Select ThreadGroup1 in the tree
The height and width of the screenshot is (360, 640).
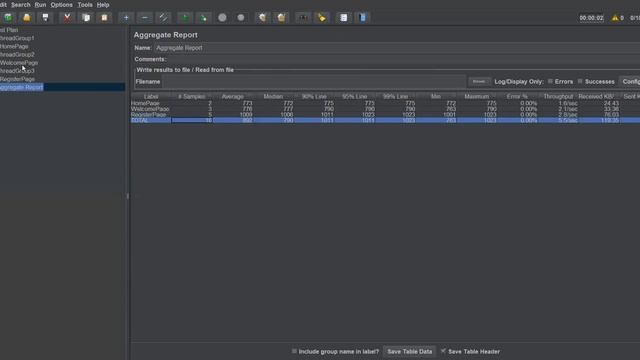(17, 38)
